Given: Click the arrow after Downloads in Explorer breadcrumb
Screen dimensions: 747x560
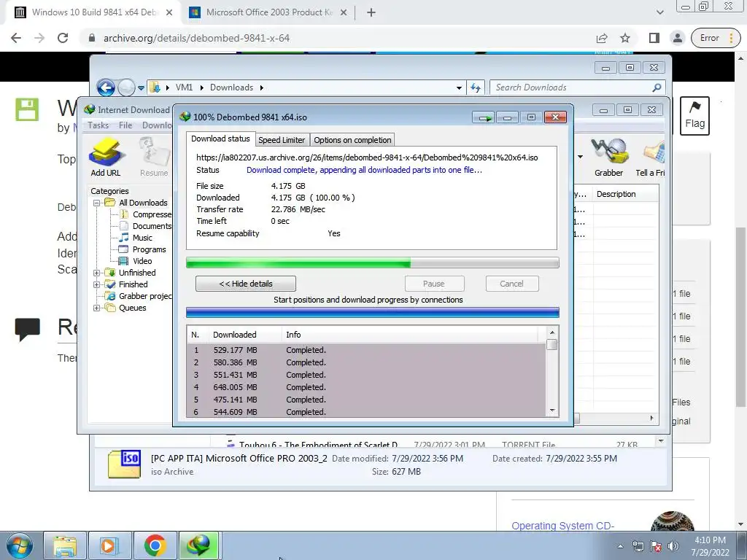Looking at the screenshot, I should [262, 87].
